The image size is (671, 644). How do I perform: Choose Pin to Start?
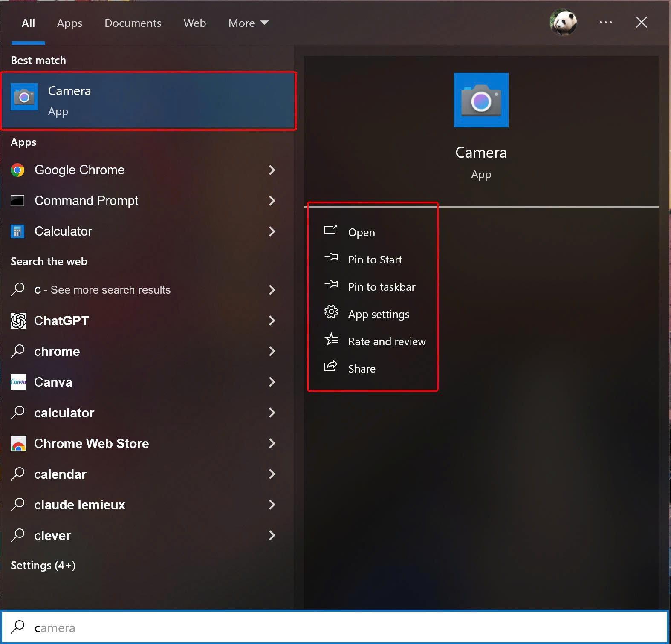pos(375,260)
